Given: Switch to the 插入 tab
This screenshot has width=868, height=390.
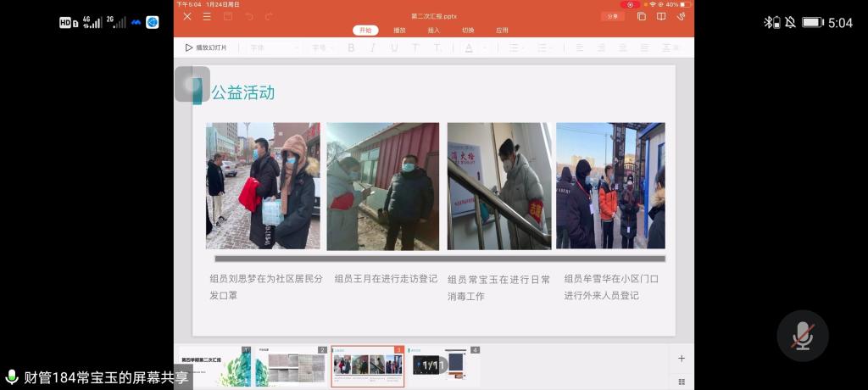Looking at the screenshot, I should pyautogui.click(x=433, y=31).
